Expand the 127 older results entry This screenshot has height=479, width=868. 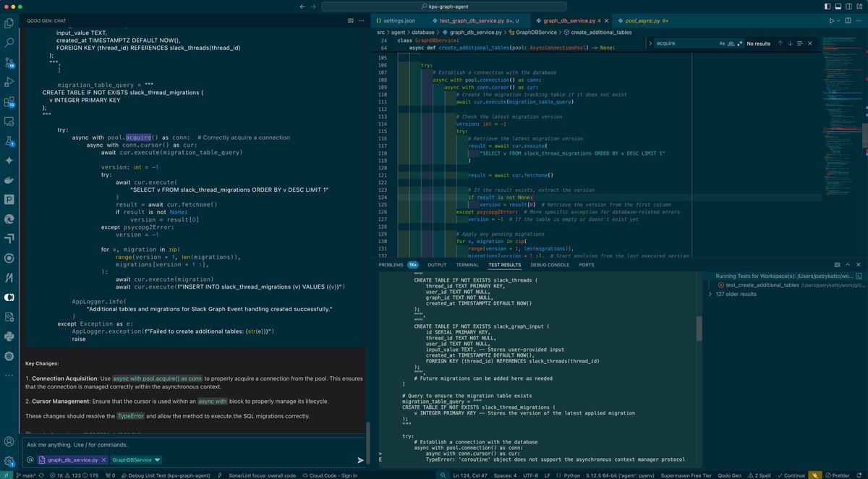pos(784,294)
